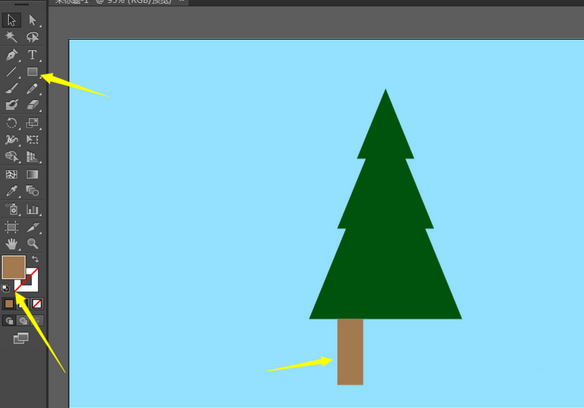
Task: Choose the Blob Brush tool
Action: 12,105
